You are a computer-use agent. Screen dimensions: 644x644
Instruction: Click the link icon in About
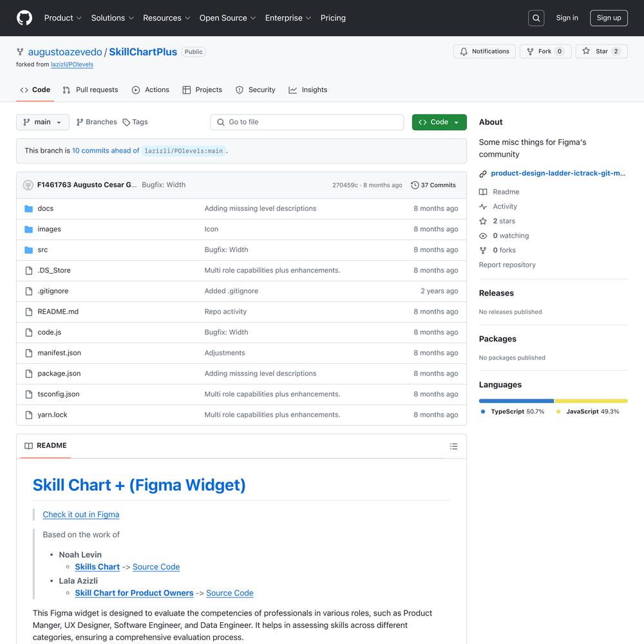point(483,174)
